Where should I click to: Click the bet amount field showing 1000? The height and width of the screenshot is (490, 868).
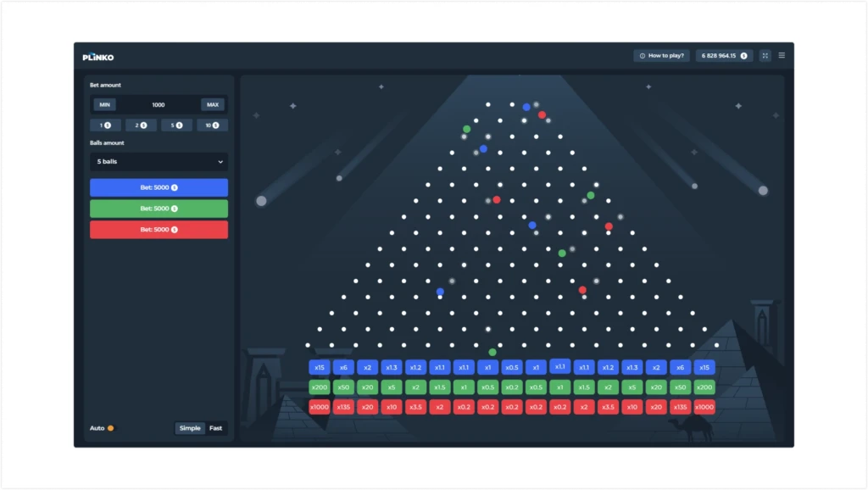pos(159,104)
